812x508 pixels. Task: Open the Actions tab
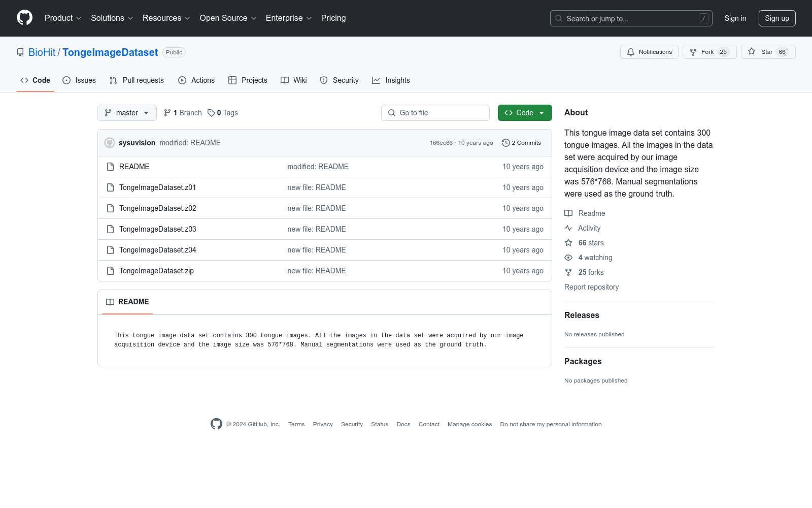196,80
